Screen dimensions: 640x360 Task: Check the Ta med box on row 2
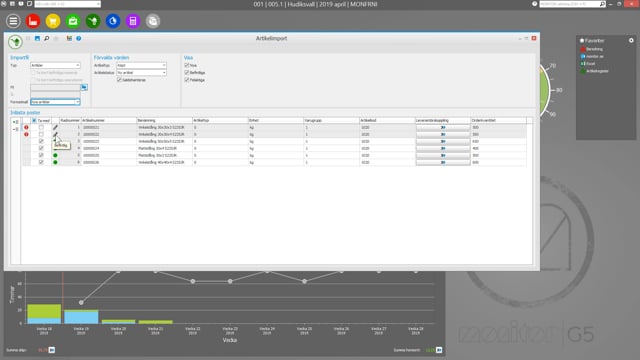(41, 134)
